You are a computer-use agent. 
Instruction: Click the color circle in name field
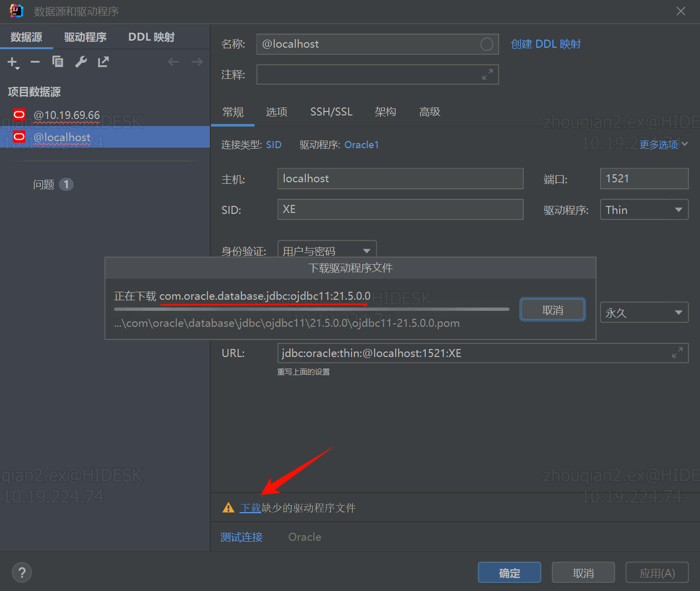click(487, 44)
